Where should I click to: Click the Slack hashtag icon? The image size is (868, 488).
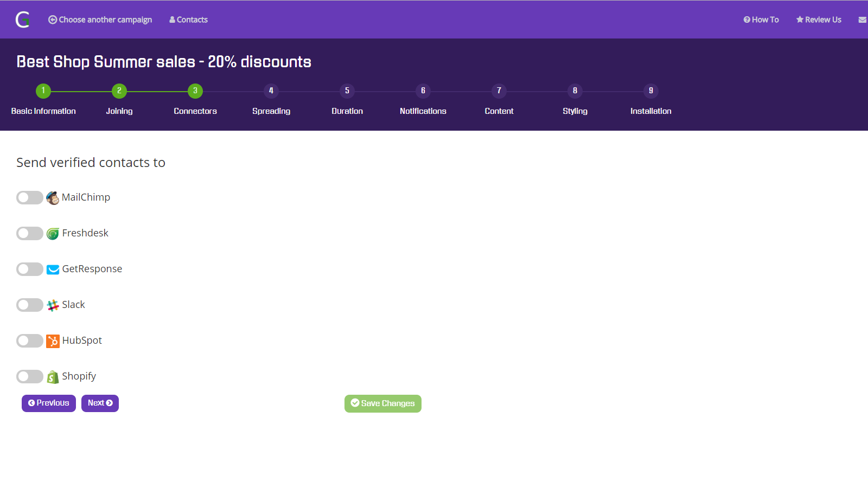pos(53,305)
